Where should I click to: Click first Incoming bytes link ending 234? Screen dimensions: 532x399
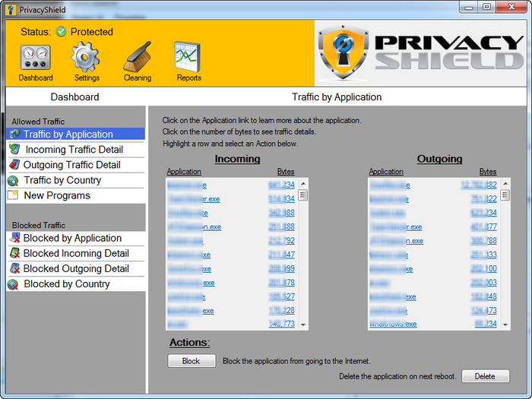282,185
